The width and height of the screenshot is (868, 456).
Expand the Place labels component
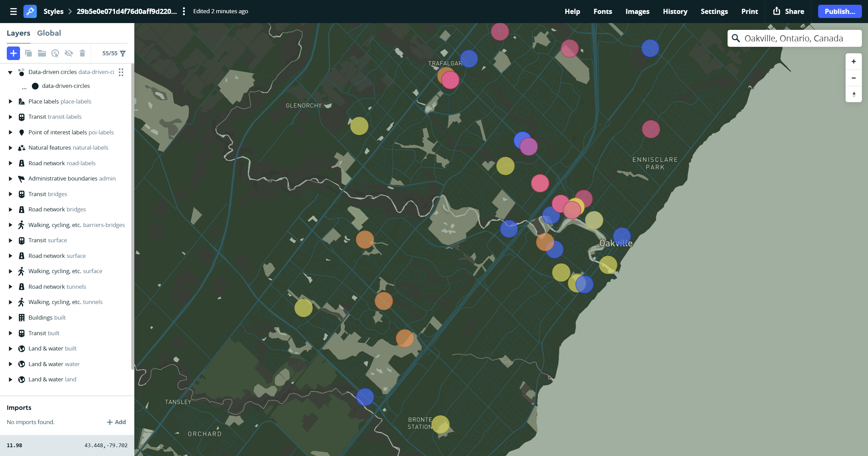click(10, 101)
